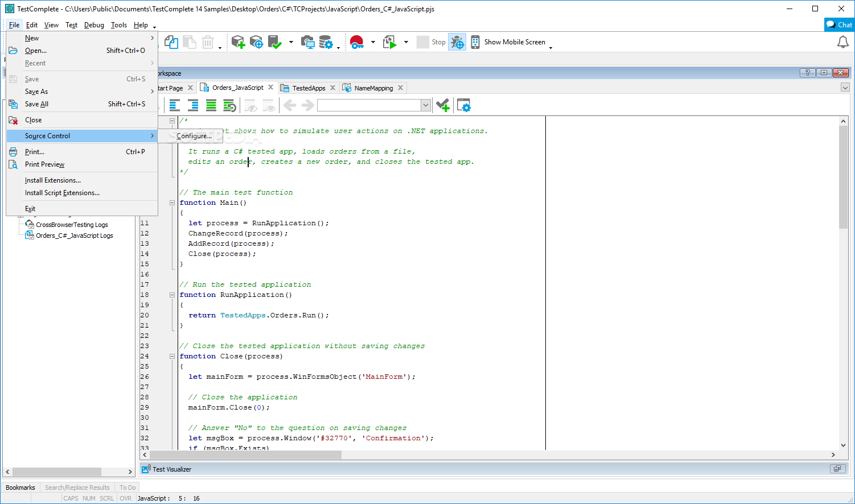
Task: Choose Open... in the File menu
Action: coord(82,51)
